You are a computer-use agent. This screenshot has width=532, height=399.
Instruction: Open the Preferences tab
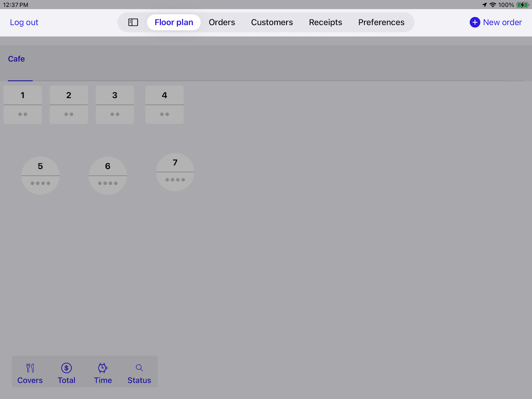click(x=381, y=22)
